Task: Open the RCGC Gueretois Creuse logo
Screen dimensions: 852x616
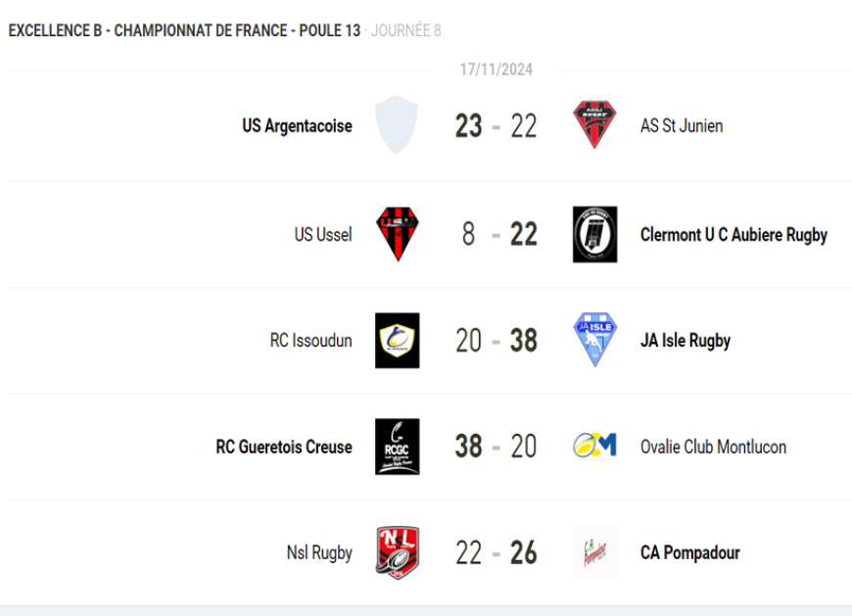Action: click(397, 447)
